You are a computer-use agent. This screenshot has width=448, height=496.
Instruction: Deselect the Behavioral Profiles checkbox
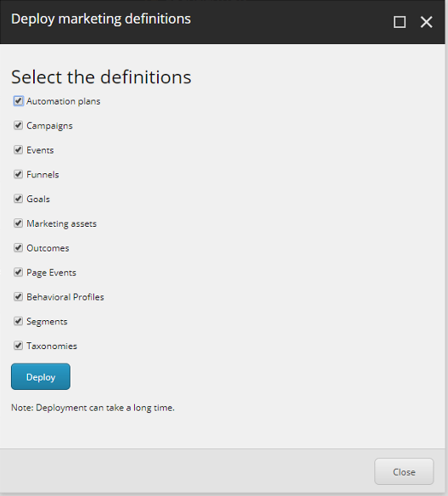[19, 296]
